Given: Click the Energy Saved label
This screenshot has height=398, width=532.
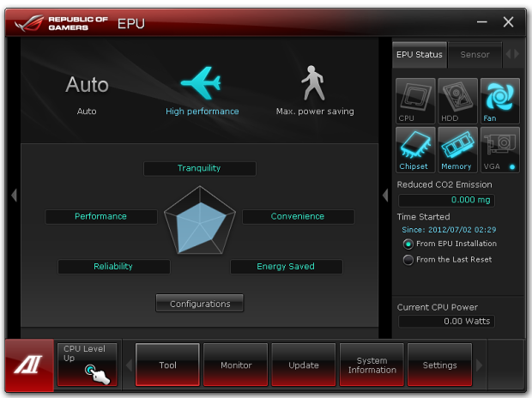Looking at the screenshot, I should tap(286, 267).
